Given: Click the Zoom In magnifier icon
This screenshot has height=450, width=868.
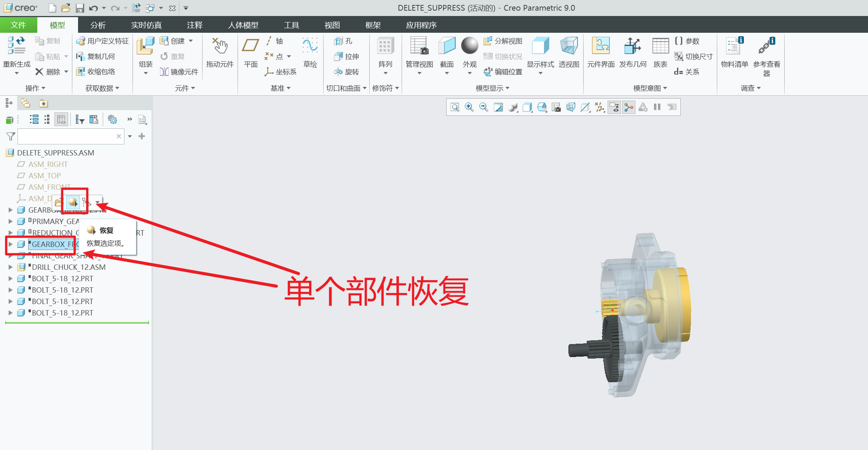Looking at the screenshot, I should point(469,107).
